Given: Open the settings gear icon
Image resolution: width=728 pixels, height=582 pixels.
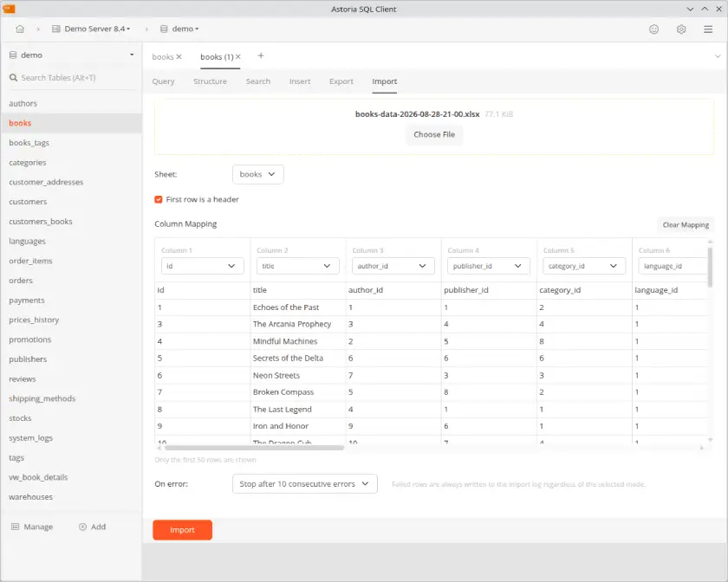Looking at the screenshot, I should [681, 29].
